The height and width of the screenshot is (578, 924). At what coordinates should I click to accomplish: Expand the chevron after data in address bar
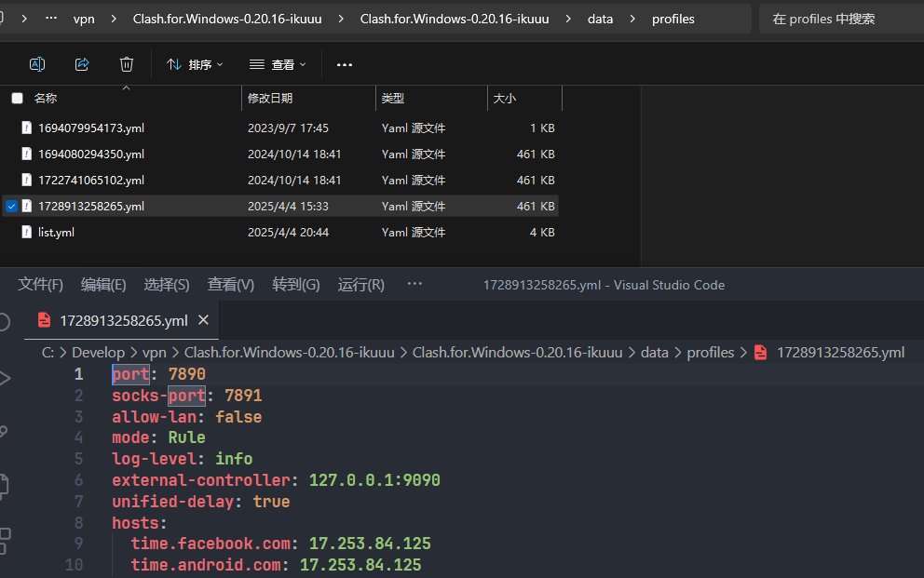[632, 19]
